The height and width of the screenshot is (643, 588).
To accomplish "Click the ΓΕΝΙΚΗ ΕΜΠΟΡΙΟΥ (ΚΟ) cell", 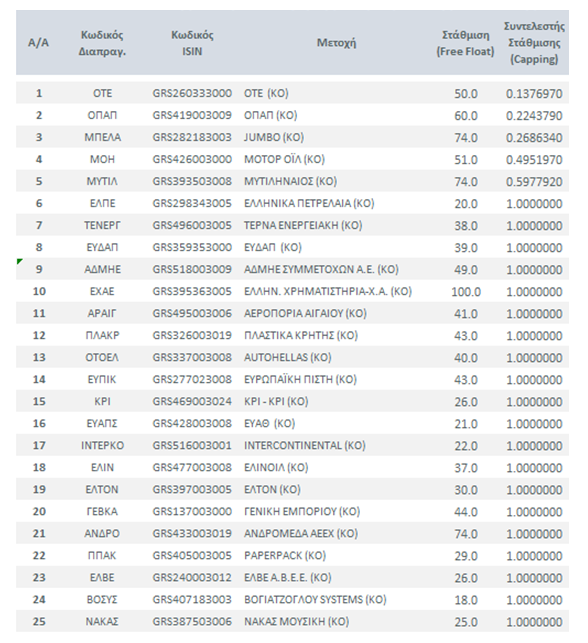I will (x=302, y=511).
